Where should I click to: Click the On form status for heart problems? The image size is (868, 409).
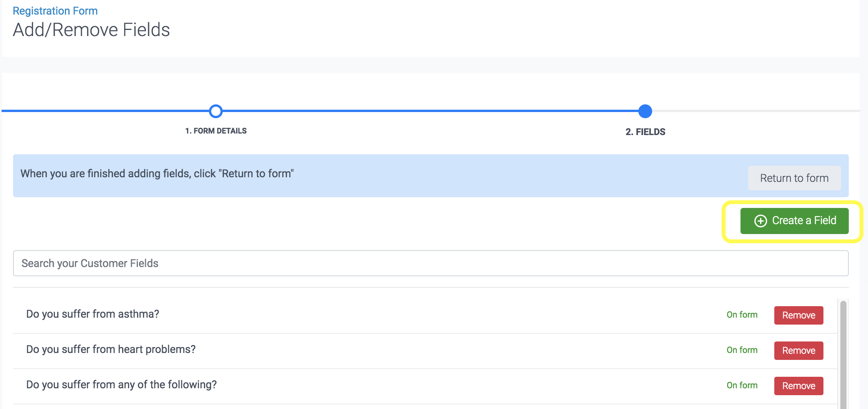(x=742, y=350)
